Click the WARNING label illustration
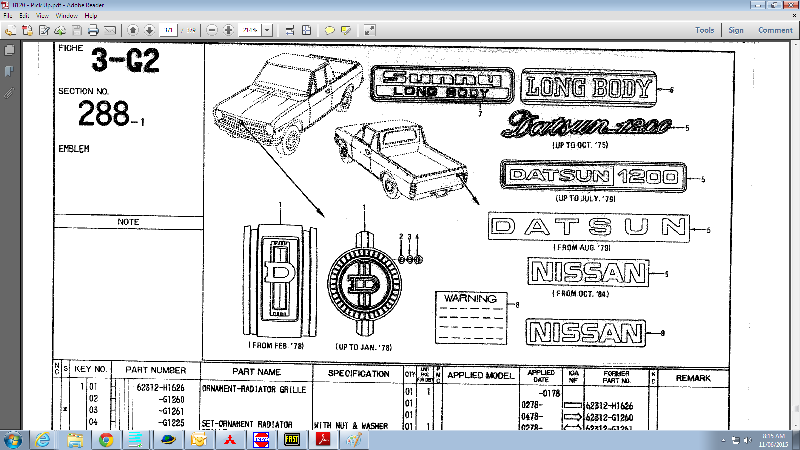Image resolution: width=800 pixels, height=450 pixels. 471,318
